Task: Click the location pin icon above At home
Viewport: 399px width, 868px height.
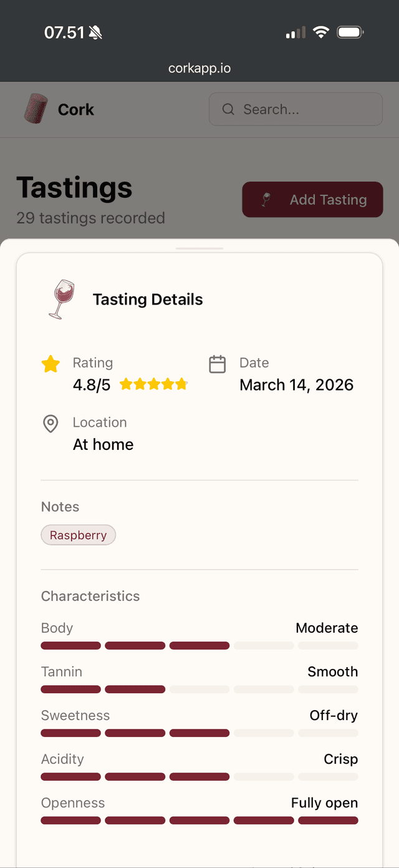Action: coord(50,423)
